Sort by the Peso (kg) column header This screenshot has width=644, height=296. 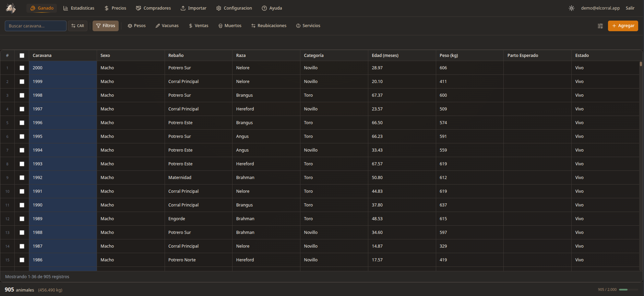point(449,56)
